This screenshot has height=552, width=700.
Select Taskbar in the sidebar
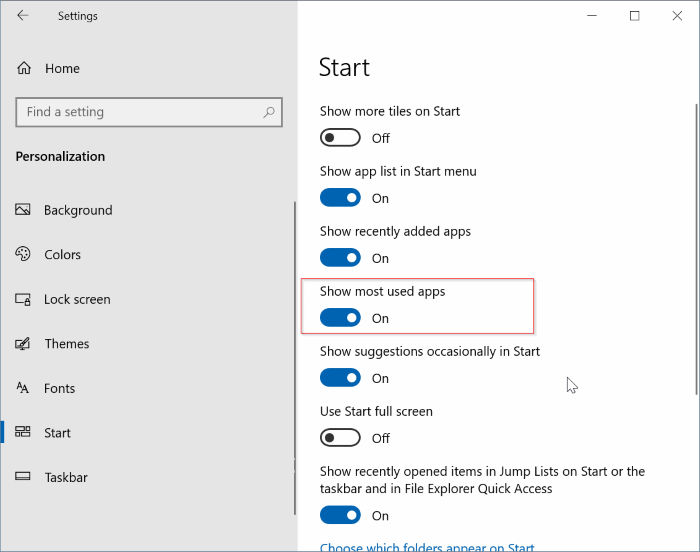click(x=147, y=477)
